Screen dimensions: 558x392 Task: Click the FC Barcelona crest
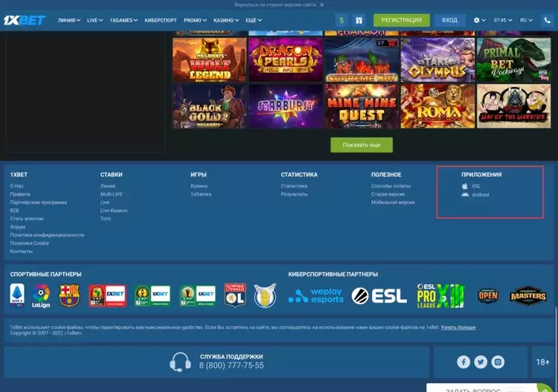(x=69, y=295)
